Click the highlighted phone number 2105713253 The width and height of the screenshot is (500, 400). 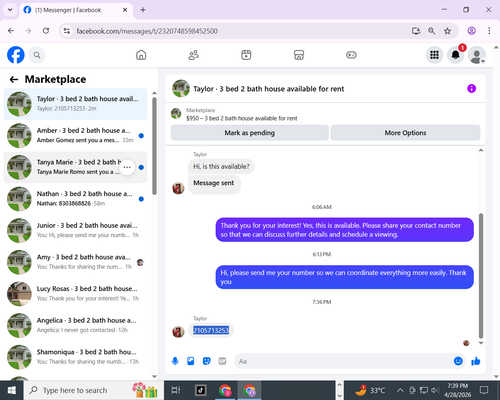click(211, 330)
